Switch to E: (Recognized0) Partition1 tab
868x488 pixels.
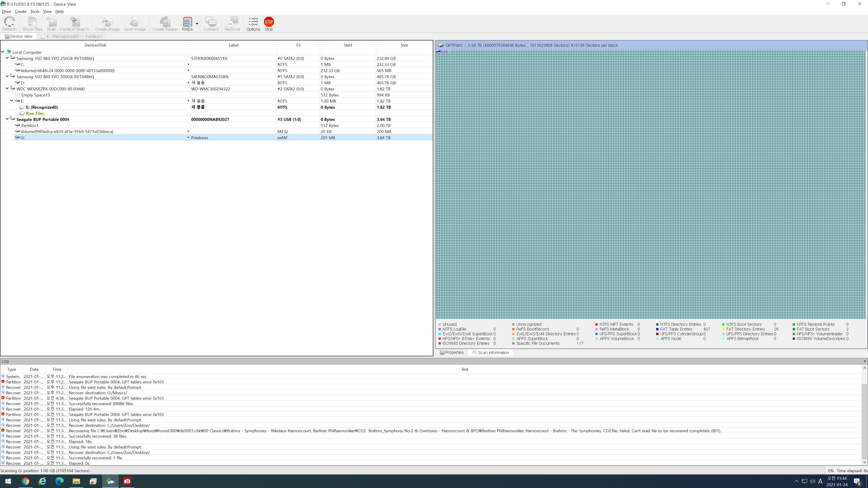(72, 36)
